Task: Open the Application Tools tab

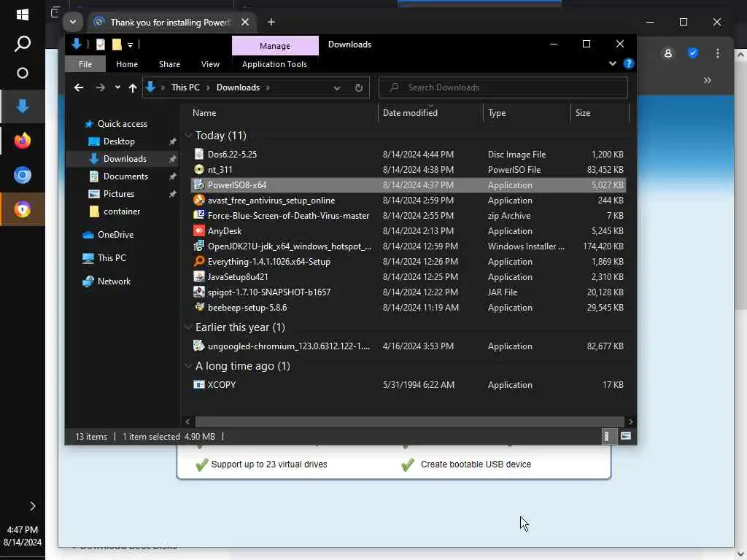Action: pos(274,64)
